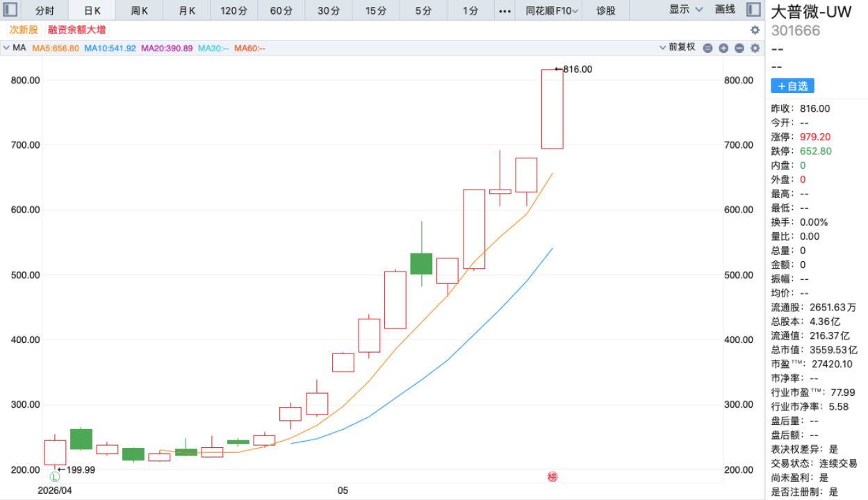This screenshot has height=500, width=868.
Task: Collapse the MA indicator chevron
Action: 6,48
